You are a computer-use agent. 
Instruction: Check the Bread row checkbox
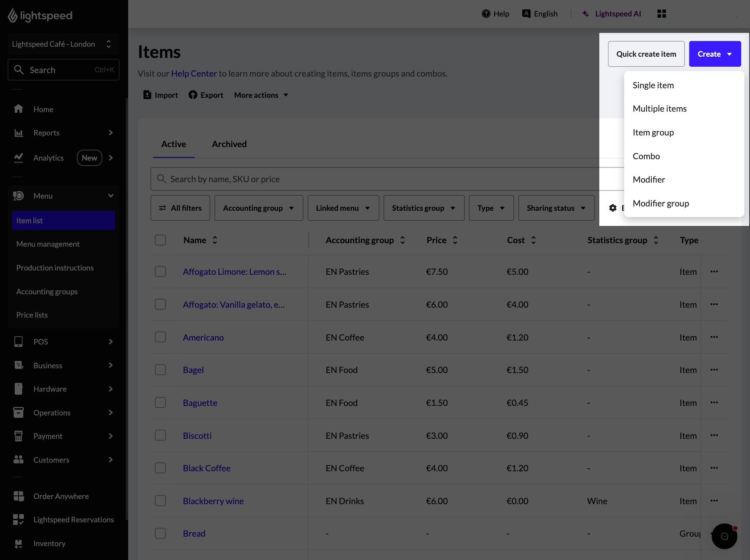pos(160,533)
